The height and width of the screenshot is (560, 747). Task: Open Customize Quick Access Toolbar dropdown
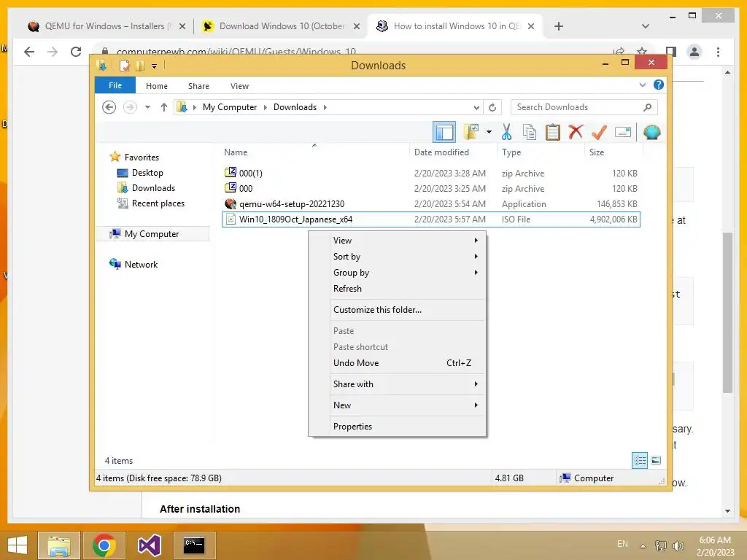pos(155,66)
